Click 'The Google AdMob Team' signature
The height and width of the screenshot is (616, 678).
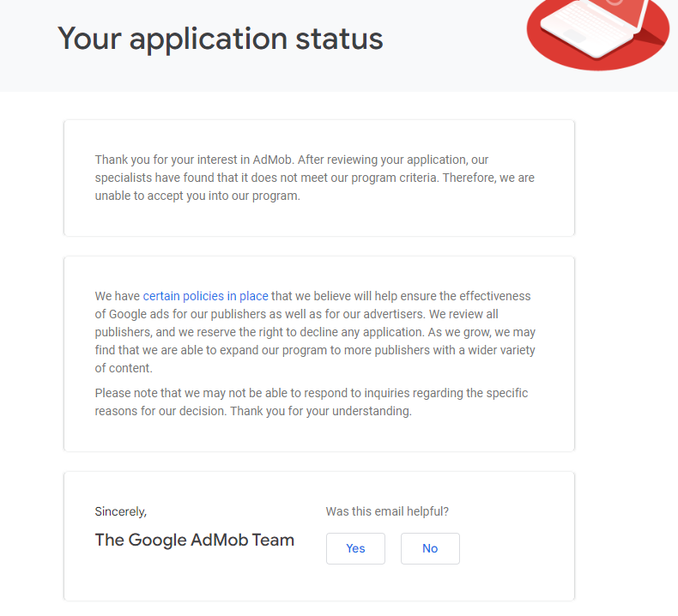195,540
